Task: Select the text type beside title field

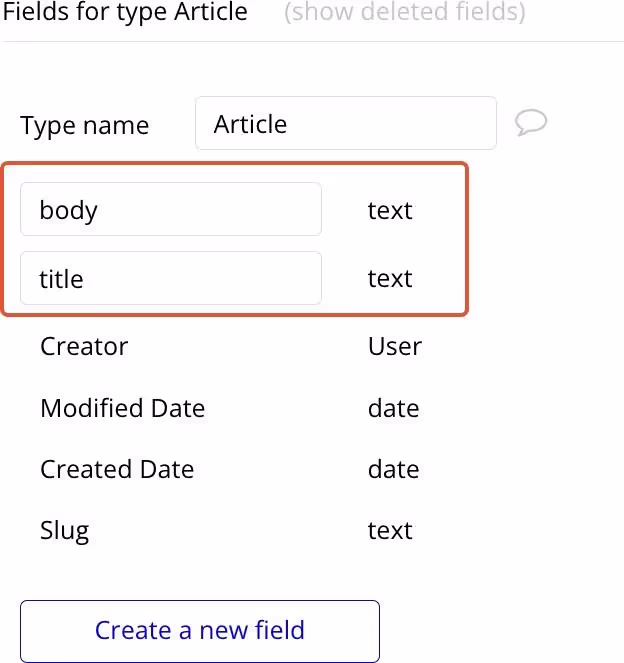Action: pos(390,278)
